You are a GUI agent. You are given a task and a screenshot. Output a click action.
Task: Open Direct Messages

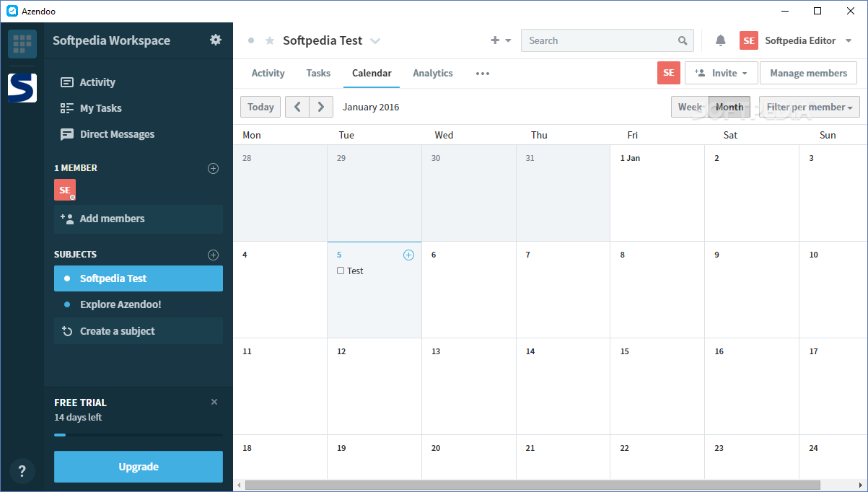coord(108,134)
